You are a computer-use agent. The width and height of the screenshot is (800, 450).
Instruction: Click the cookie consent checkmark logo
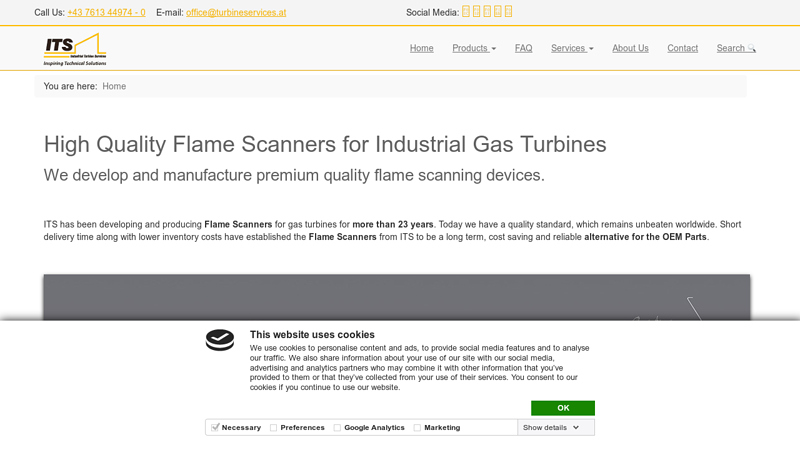[220, 340]
